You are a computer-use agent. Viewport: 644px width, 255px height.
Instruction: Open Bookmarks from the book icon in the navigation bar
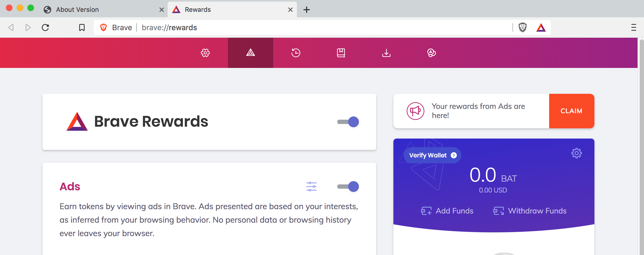[341, 53]
